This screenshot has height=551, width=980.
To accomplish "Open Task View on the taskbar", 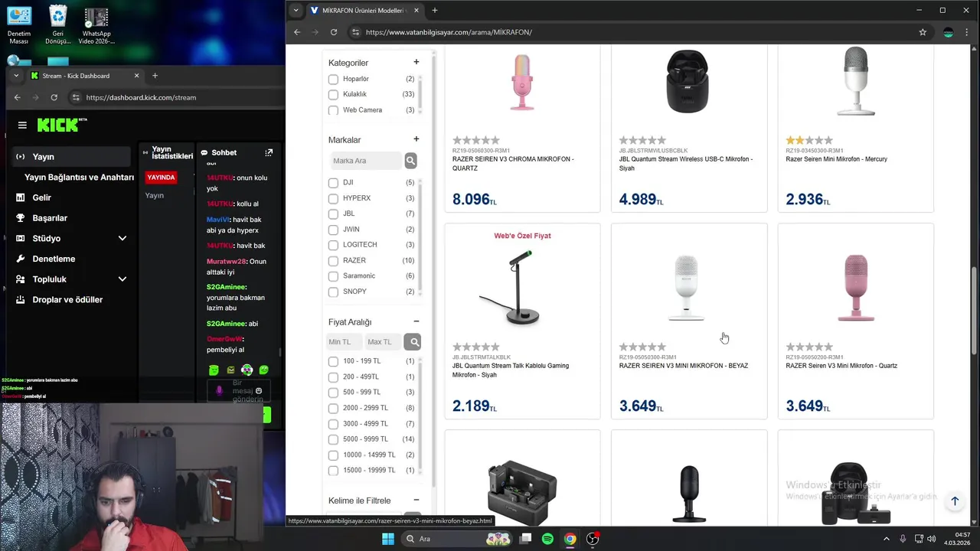I will (x=525, y=539).
